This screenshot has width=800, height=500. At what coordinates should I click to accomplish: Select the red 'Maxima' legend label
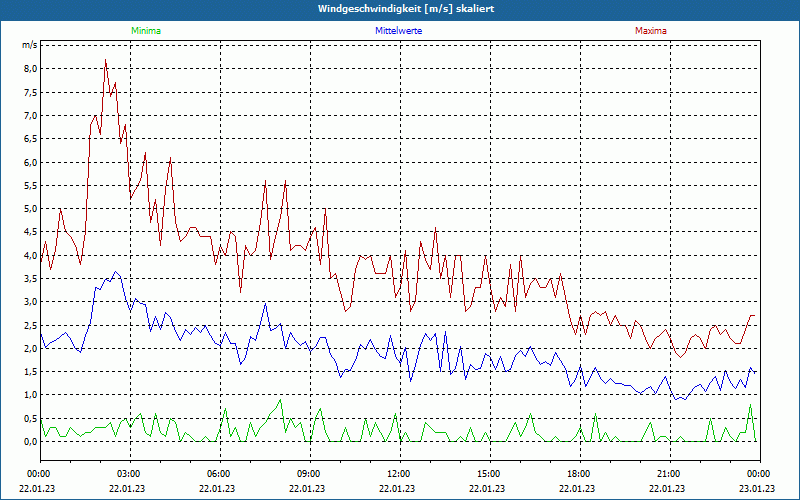click(x=651, y=31)
